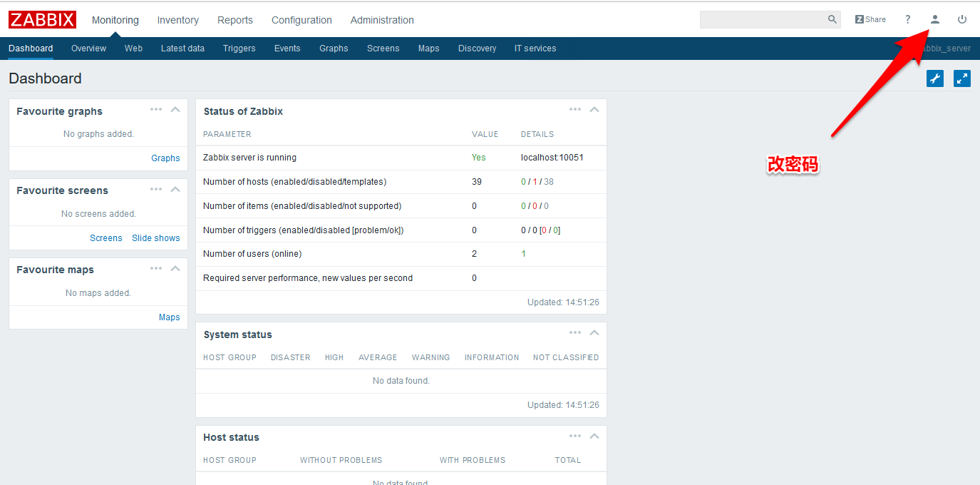Collapse the Host status widget
The height and width of the screenshot is (485, 980).
tap(594, 436)
